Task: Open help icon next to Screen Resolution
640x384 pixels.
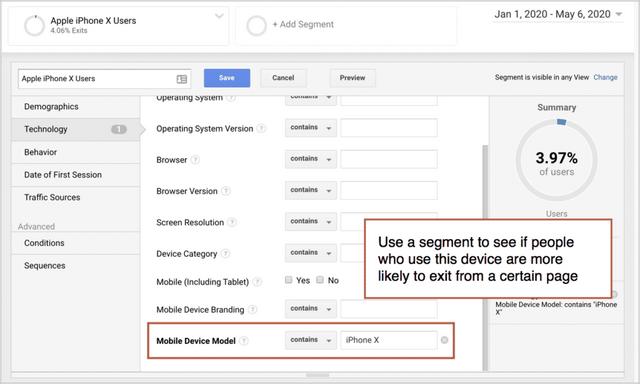Action: [232, 222]
